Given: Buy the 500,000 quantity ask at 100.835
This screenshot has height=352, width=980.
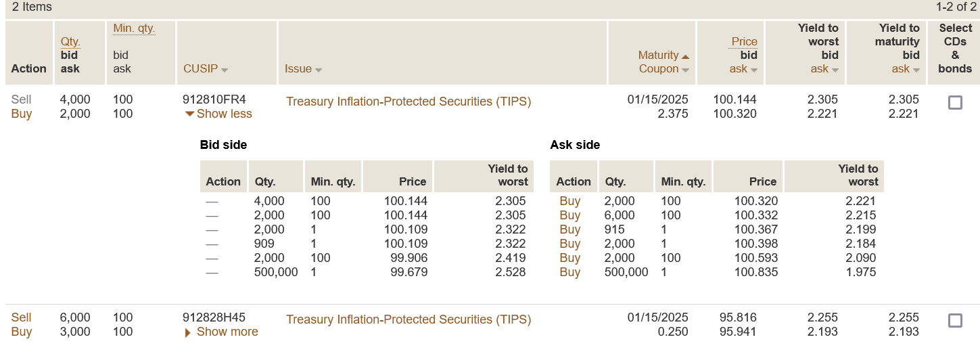Looking at the screenshot, I should 569,272.
